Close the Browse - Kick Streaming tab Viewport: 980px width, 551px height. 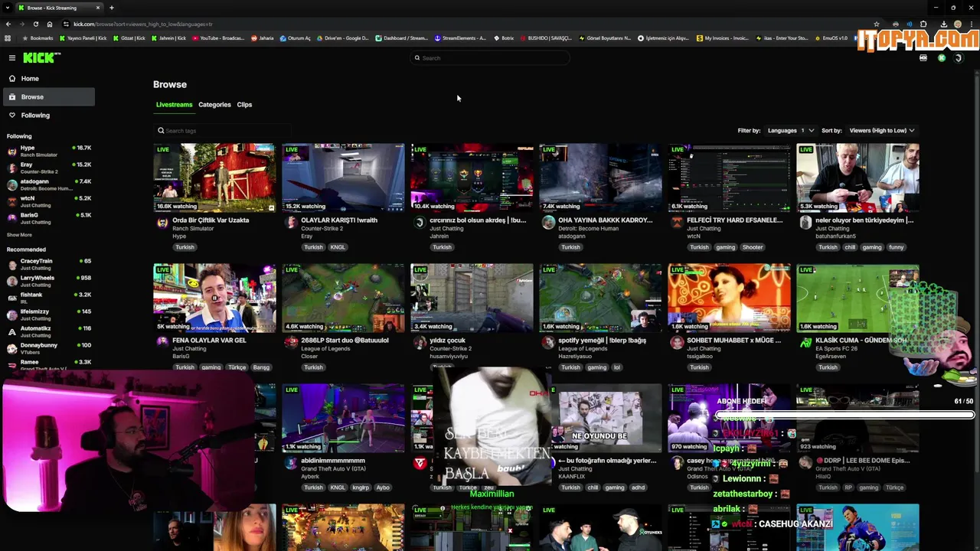pos(98,8)
